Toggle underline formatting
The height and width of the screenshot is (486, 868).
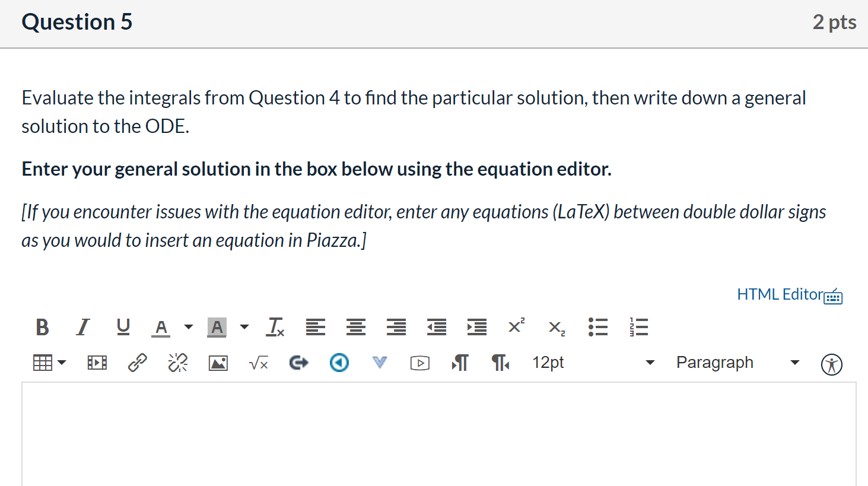(x=123, y=327)
